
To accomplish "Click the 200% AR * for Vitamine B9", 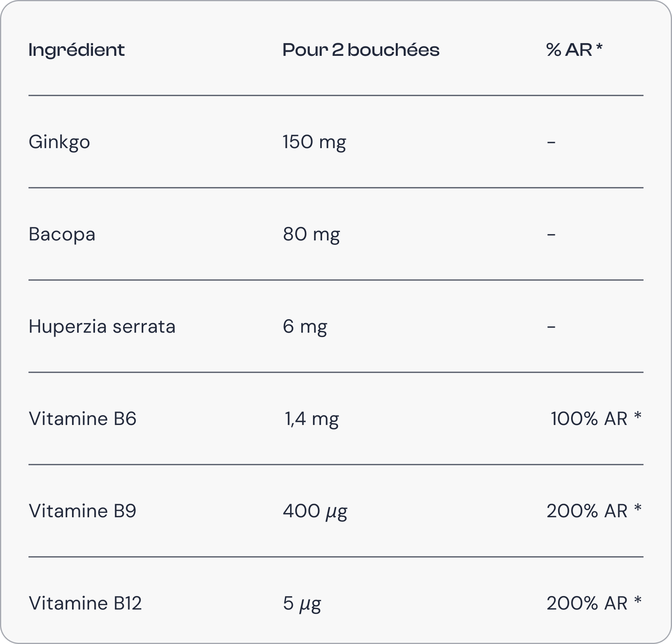I will 594,511.
